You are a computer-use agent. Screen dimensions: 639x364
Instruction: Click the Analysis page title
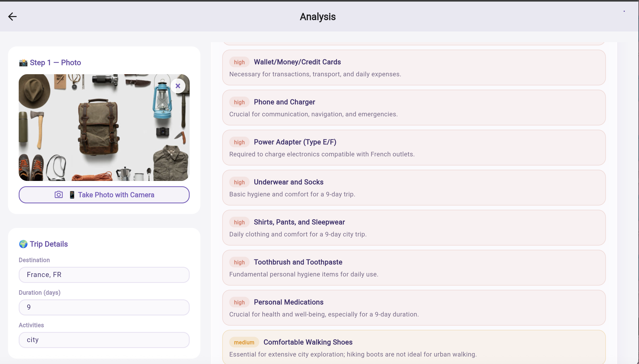[318, 17]
